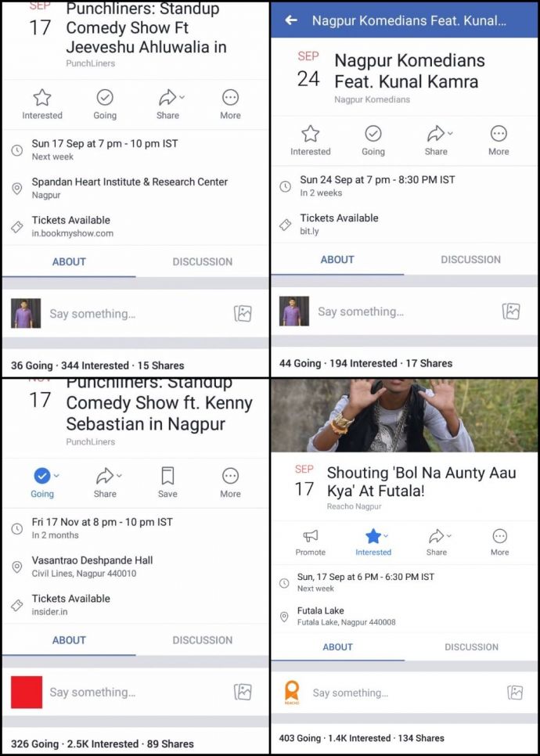This screenshot has width=540, height=756.
Task: Switch to Discussion tab of Nagpur Komedians event
Action: click(470, 259)
